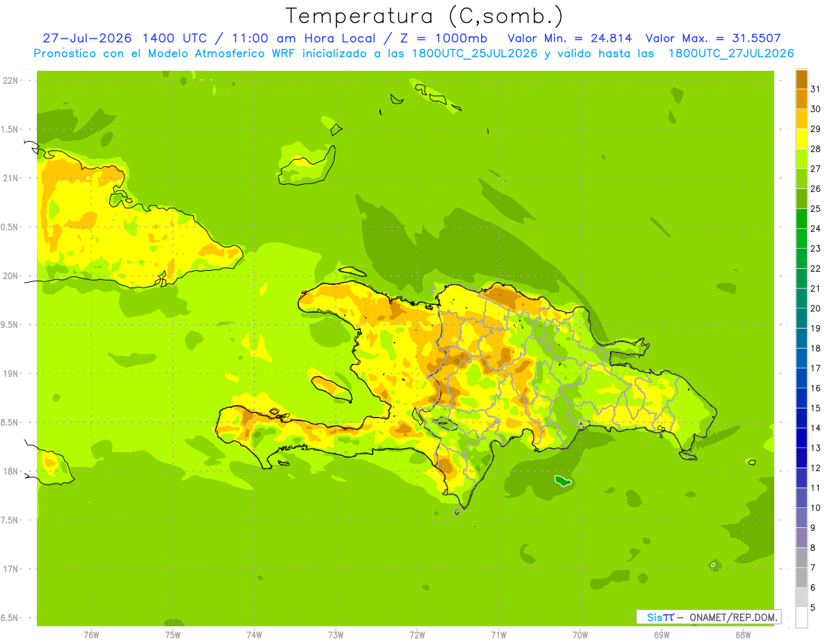Image resolution: width=834 pixels, height=644 pixels.
Task: Click the "73W" longitude label
Action: (336, 634)
